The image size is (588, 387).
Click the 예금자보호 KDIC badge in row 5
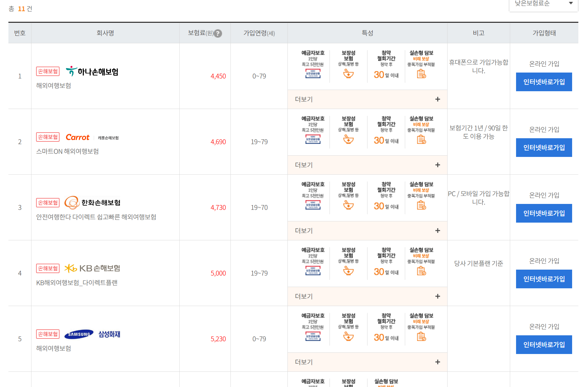click(313, 336)
